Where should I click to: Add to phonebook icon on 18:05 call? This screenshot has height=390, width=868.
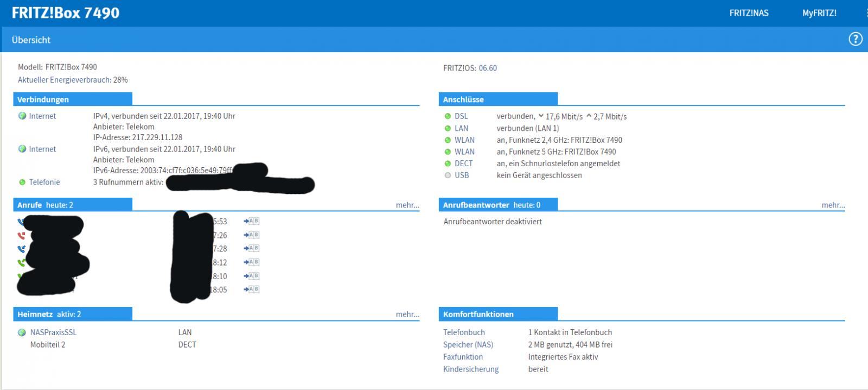pos(251,290)
